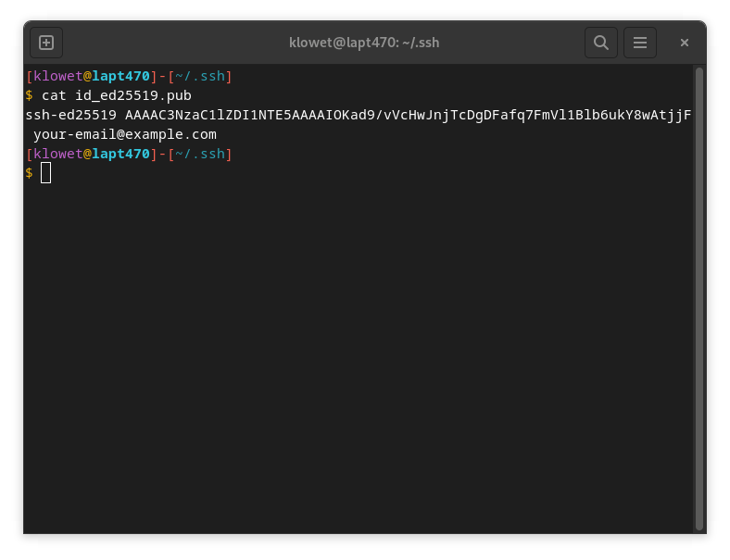Click the search magnifier icon
This screenshot has height=560, width=730.
(600, 43)
